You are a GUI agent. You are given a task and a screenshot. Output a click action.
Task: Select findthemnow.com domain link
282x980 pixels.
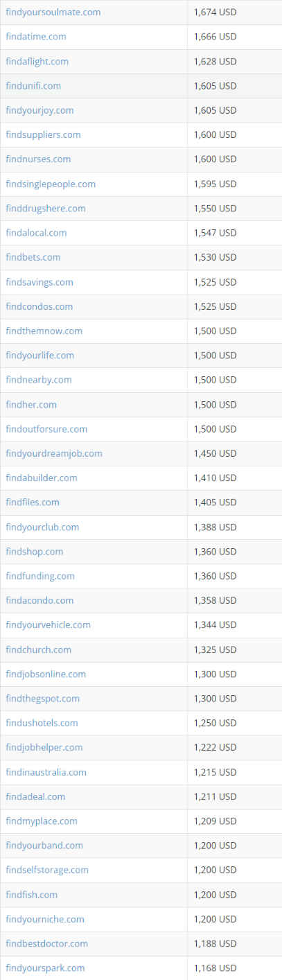[44, 331]
